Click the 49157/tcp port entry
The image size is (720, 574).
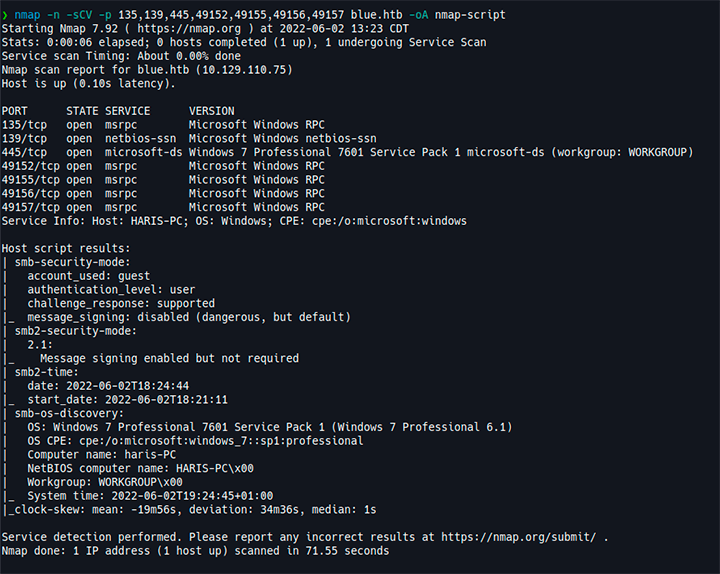tap(30, 208)
